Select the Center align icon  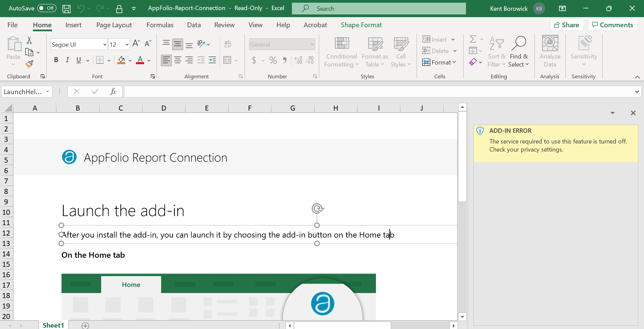pos(178,60)
